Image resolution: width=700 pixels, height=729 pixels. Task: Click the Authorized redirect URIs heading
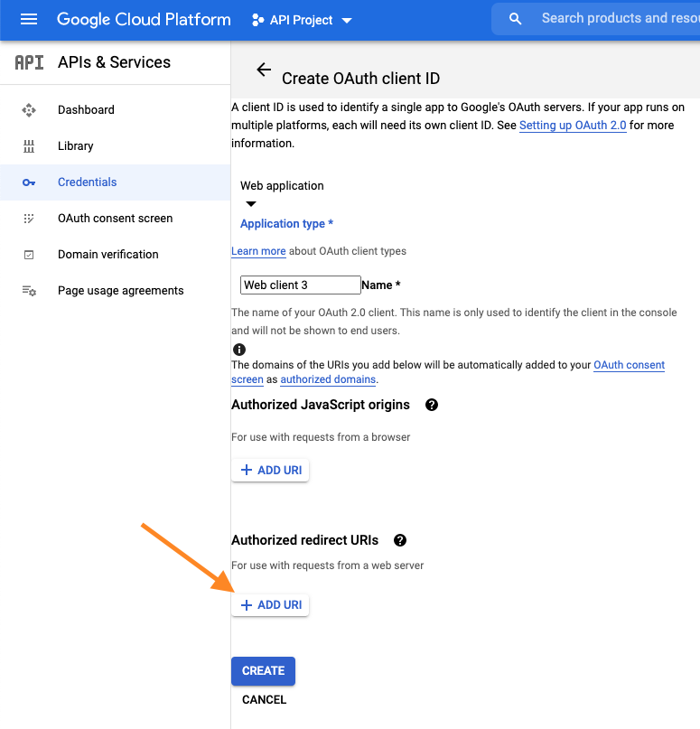tap(305, 540)
